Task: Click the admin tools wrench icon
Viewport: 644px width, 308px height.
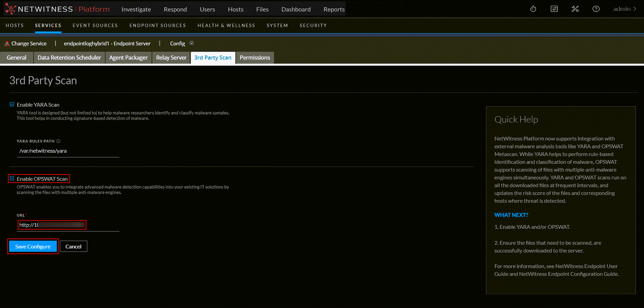Action: point(575,9)
